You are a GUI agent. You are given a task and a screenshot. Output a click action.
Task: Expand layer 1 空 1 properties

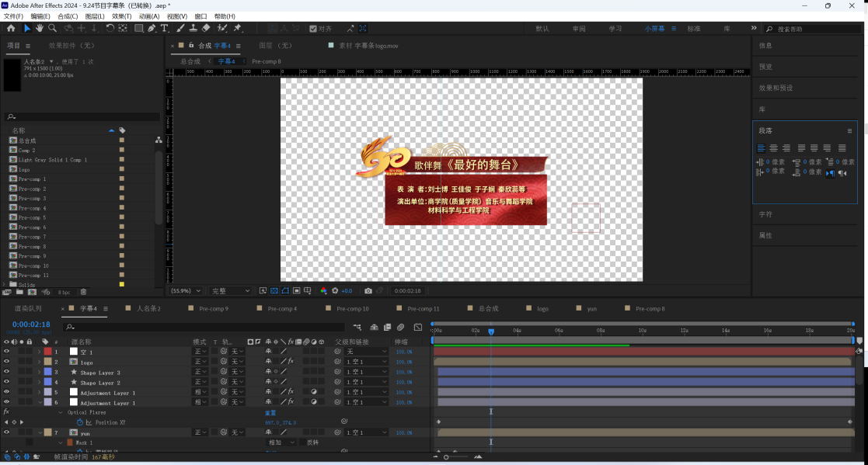tap(40, 352)
